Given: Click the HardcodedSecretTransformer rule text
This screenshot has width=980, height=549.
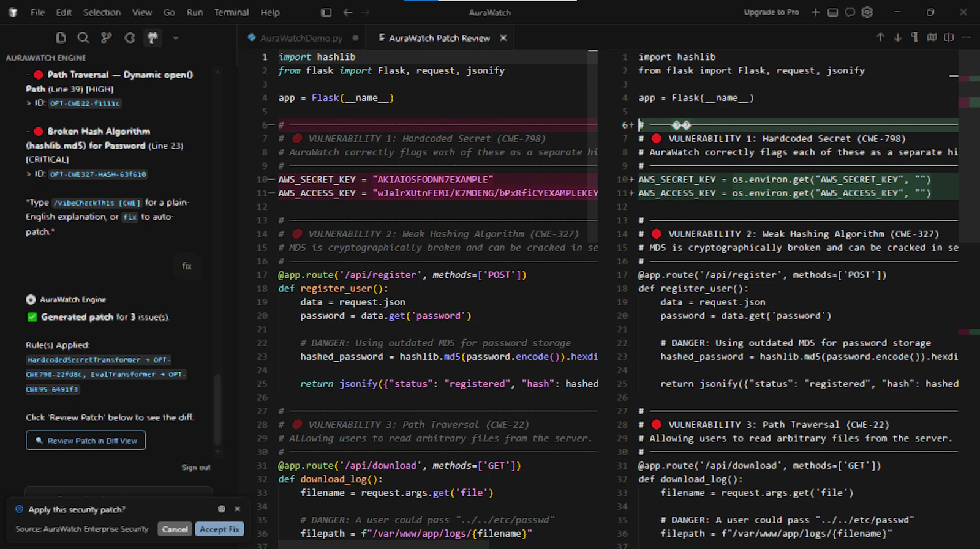Looking at the screenshot, I should coord(83,360).
